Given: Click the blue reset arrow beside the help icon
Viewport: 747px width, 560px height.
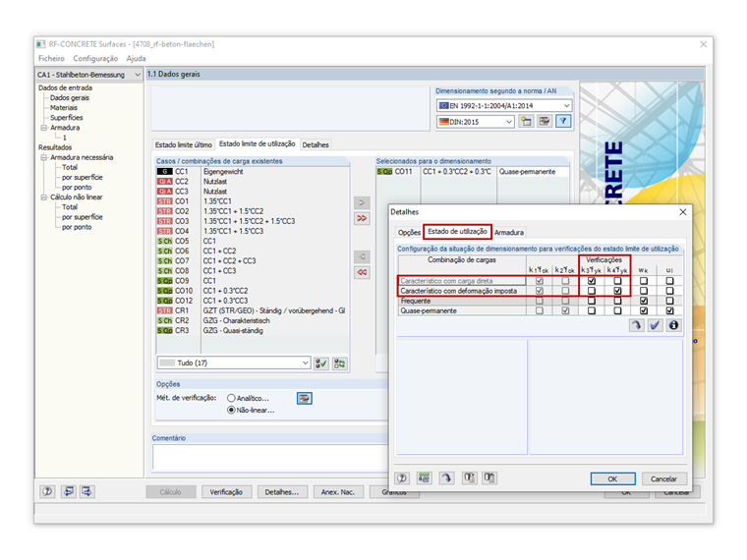Looking at the screenshot, I should click(x=446, y=478).
